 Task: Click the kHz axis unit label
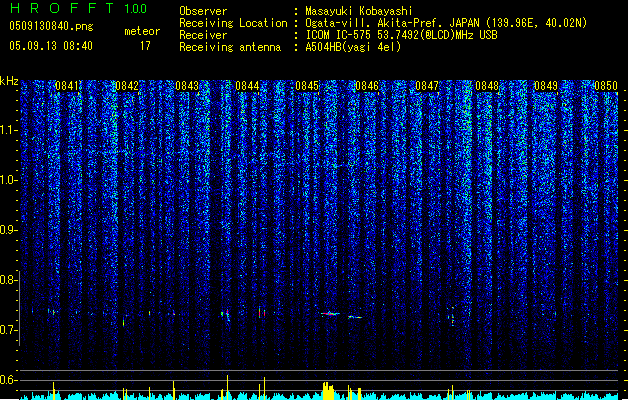[9, 81]
